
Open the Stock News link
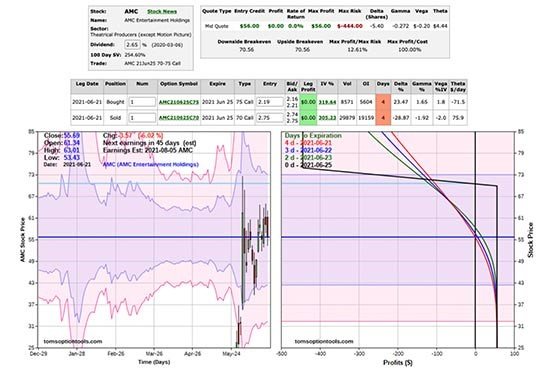pos(162,12)
